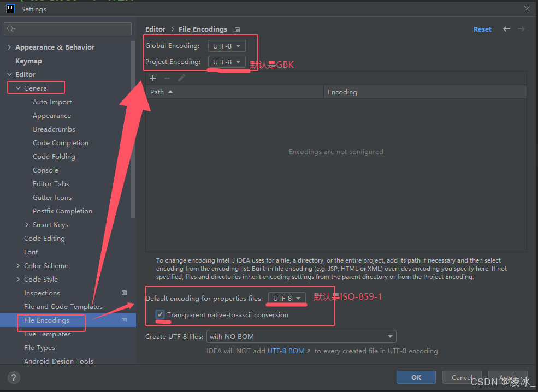
Task: Expand Code Style node
Action: click(18, 279)
